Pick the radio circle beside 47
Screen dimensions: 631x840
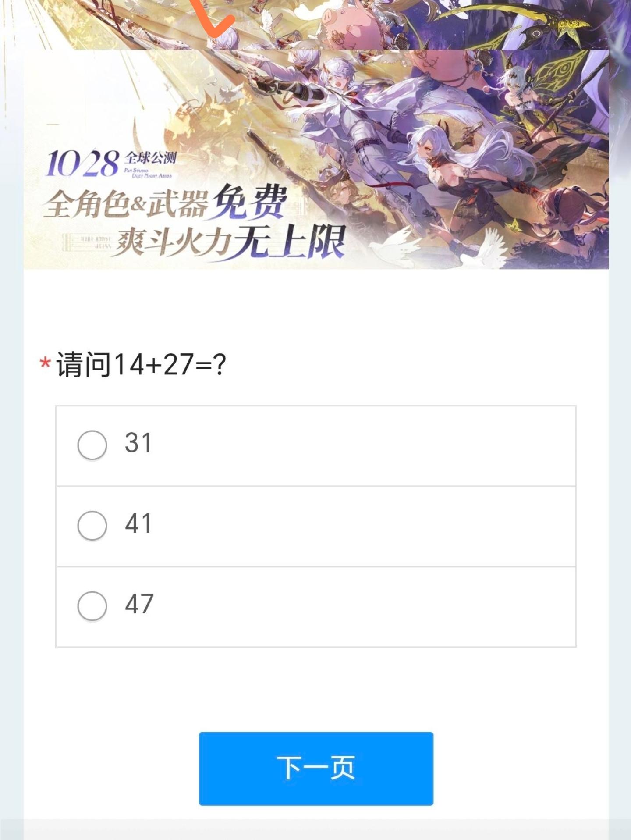(x=92, y=606)
